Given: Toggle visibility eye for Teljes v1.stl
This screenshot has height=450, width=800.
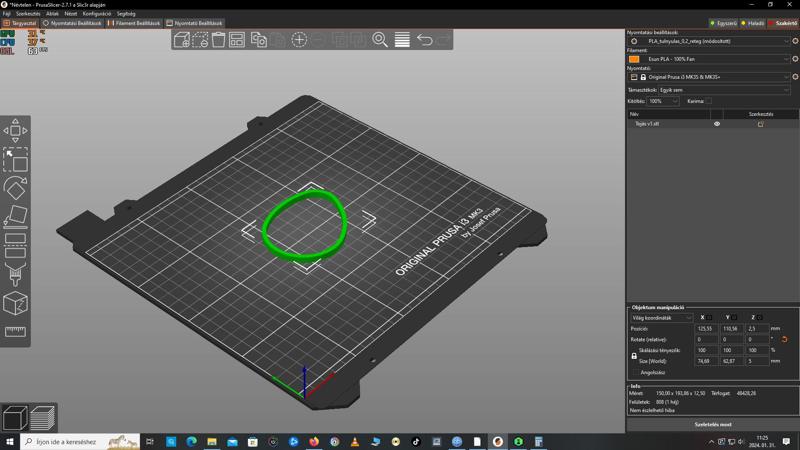Looking at the screenshot, I should (716, 124).
